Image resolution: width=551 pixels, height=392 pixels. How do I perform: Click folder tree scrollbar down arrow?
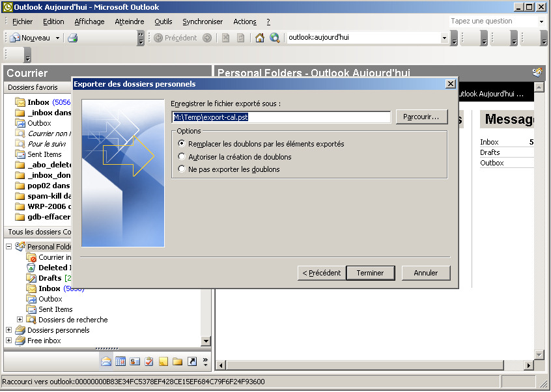[x=206, y=341]
